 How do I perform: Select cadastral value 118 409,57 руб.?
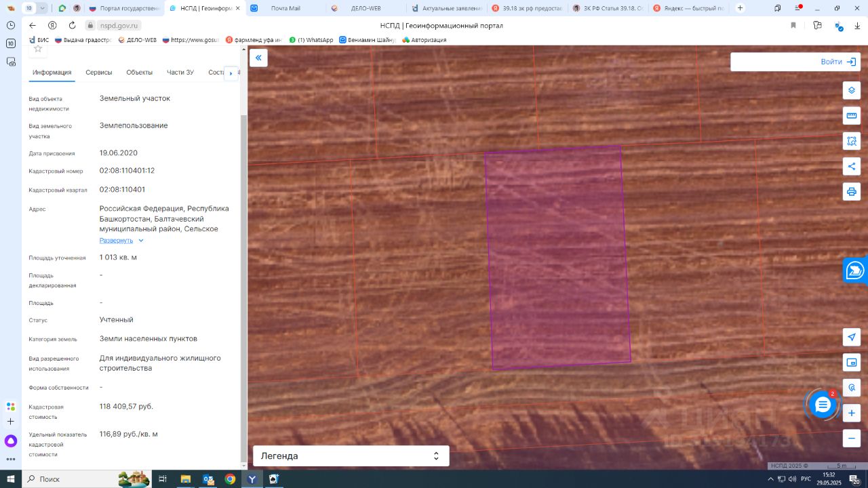[x=126, y=407]
